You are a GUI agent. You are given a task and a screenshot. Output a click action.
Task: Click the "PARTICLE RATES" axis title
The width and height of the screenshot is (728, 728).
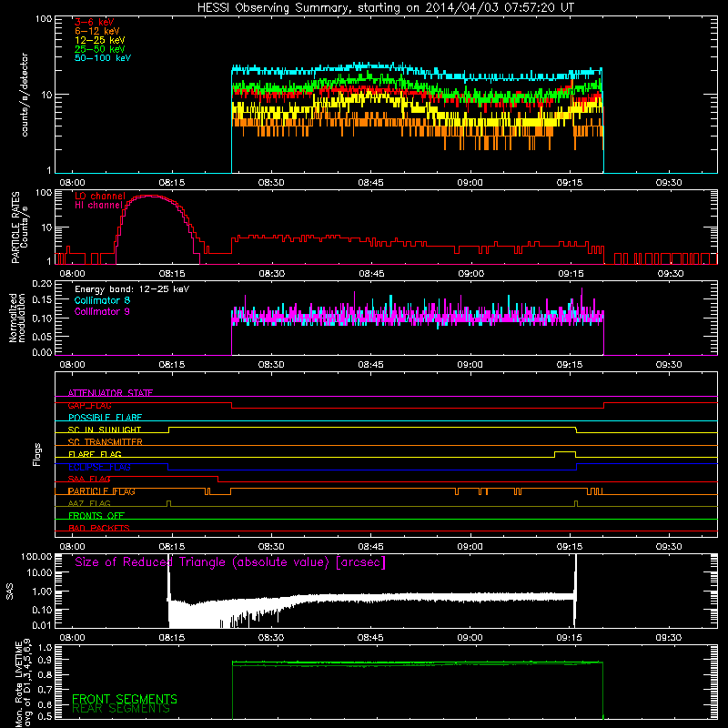coord(15,227)
